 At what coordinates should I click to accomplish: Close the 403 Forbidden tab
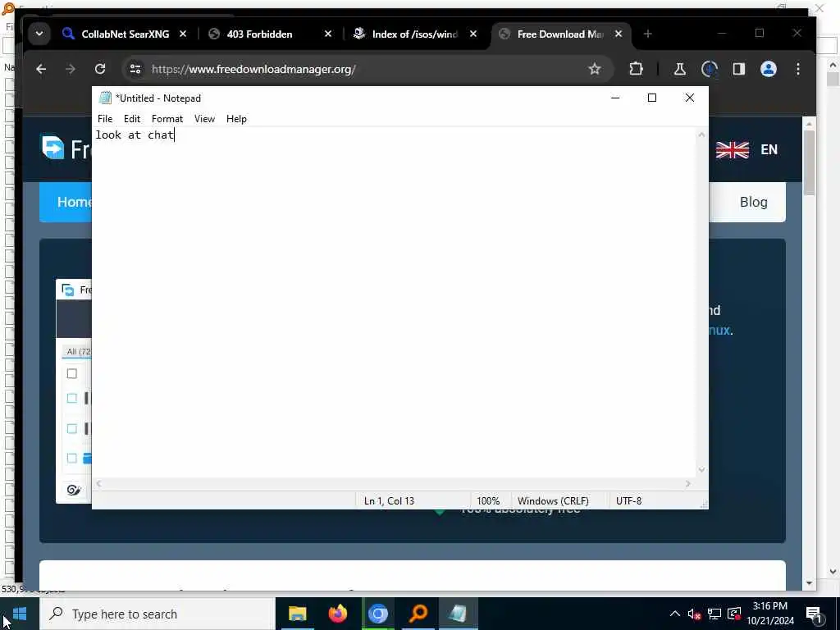(328, 34)
